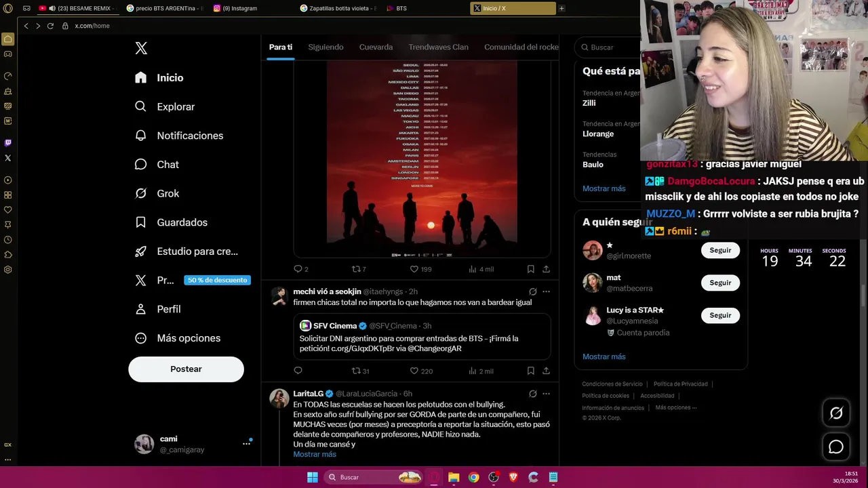Switch to the Para ti tab
Image resolution: width=868 pixels, height=488 pixels.
click(280, 47)
